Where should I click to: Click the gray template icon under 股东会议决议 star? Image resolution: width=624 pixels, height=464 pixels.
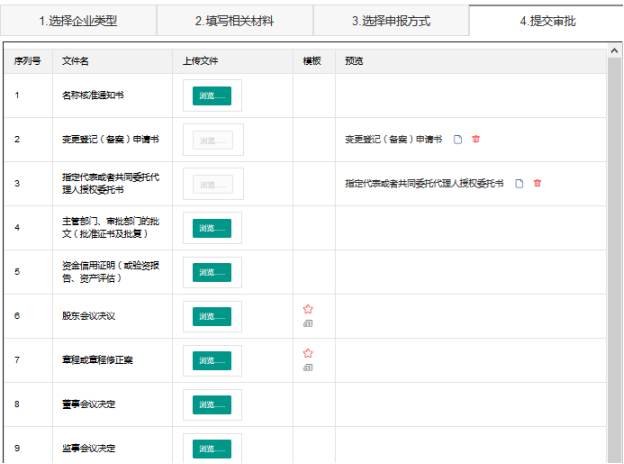(x=308, y=323)
